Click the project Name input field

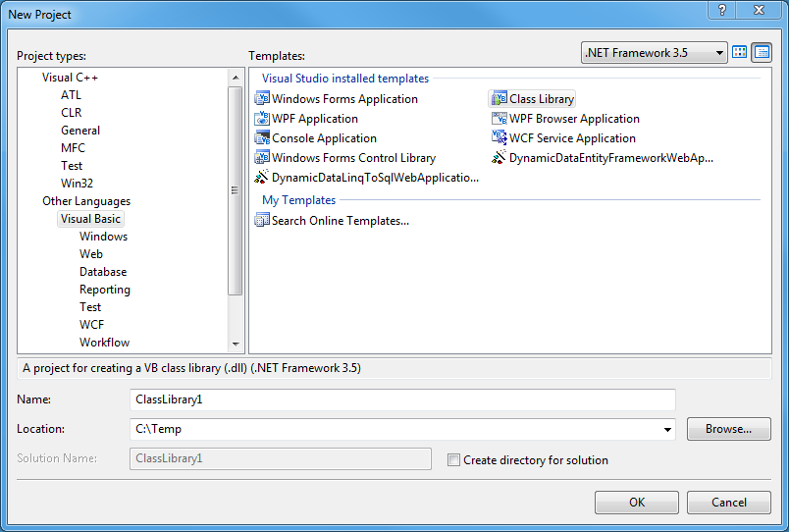tap(402, 399)
